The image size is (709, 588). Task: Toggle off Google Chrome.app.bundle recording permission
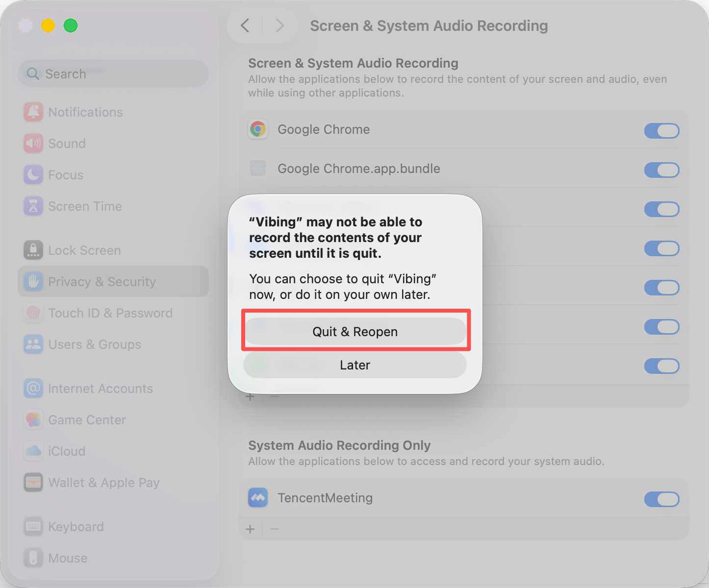click(661, 170)
